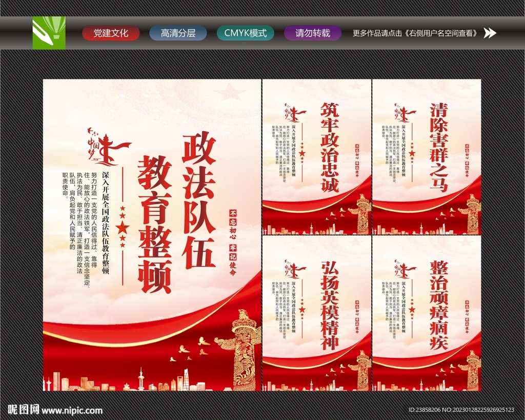The image size is (525, 420).
Task: Click the green hot-air balloon logo
Action: click(x=49, y=33)
